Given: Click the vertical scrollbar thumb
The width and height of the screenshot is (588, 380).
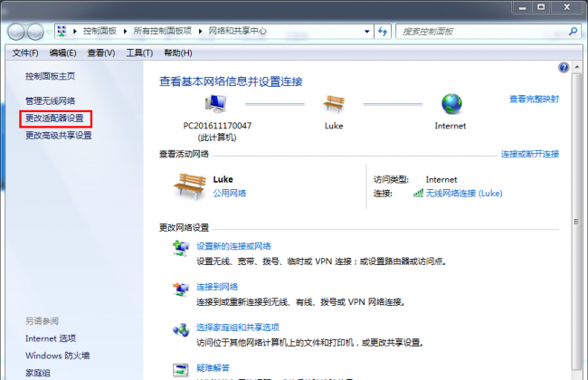Looking at the screenshot, I should 577,222.
